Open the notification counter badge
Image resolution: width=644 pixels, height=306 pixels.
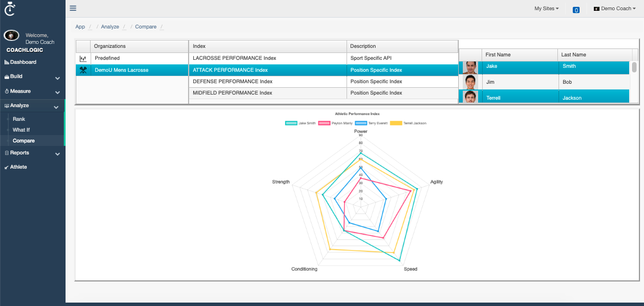[576, 10]
